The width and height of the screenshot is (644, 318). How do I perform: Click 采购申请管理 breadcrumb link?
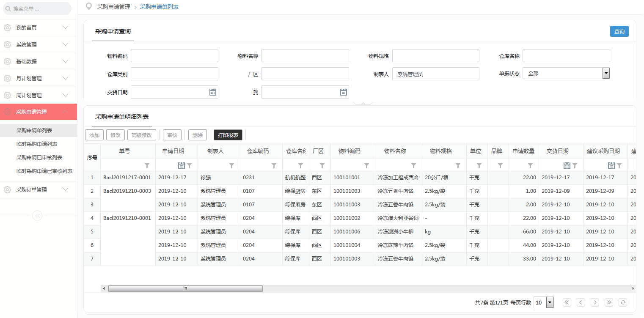113,7
